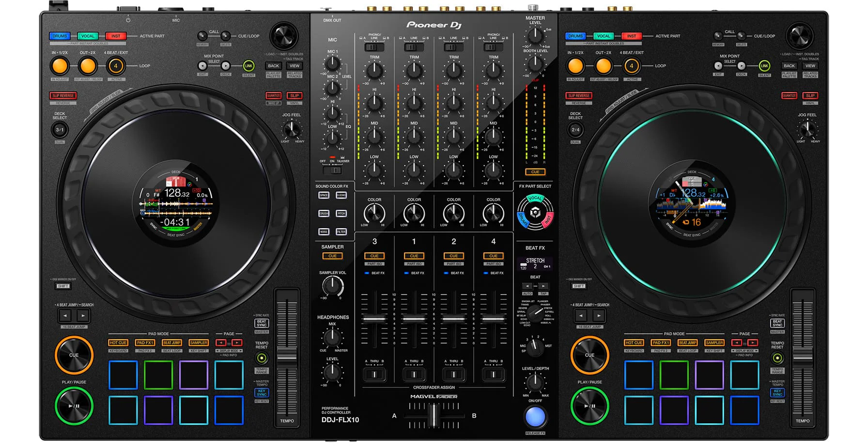Toggle INST active part on left deck
Screen dimensions: 868x447
(116, 36)
